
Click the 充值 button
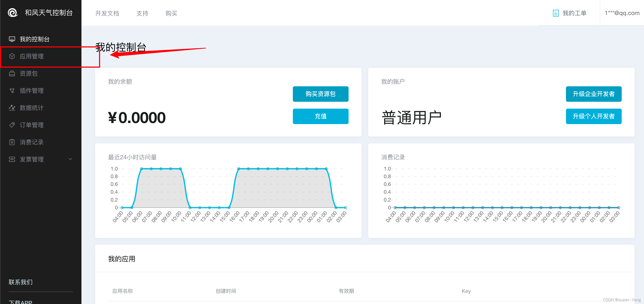[320, 116]
